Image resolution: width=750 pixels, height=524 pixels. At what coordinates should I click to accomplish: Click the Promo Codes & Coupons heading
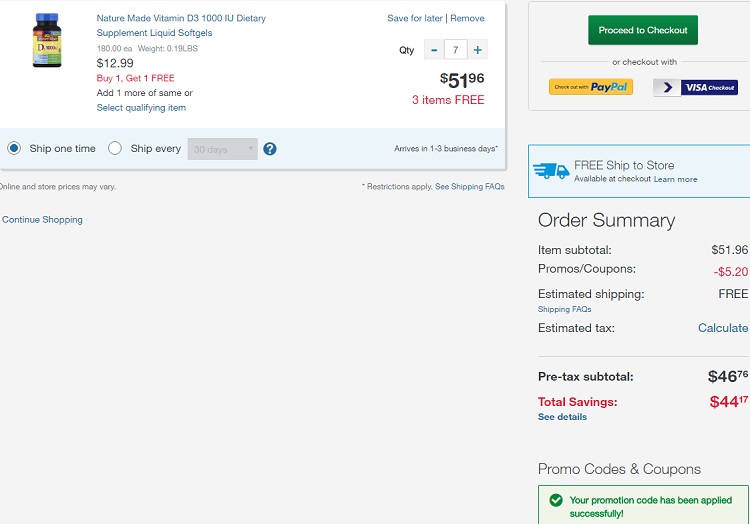(x=619, y=469)
